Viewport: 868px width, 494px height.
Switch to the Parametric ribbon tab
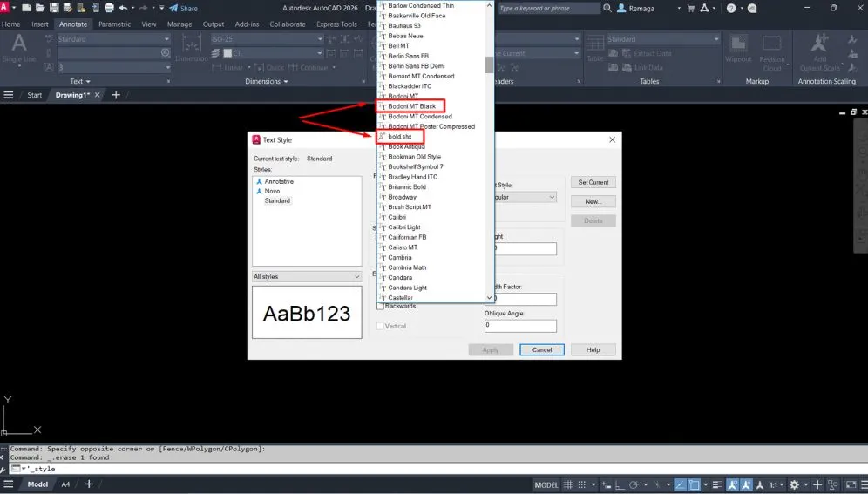coord(114,24)
